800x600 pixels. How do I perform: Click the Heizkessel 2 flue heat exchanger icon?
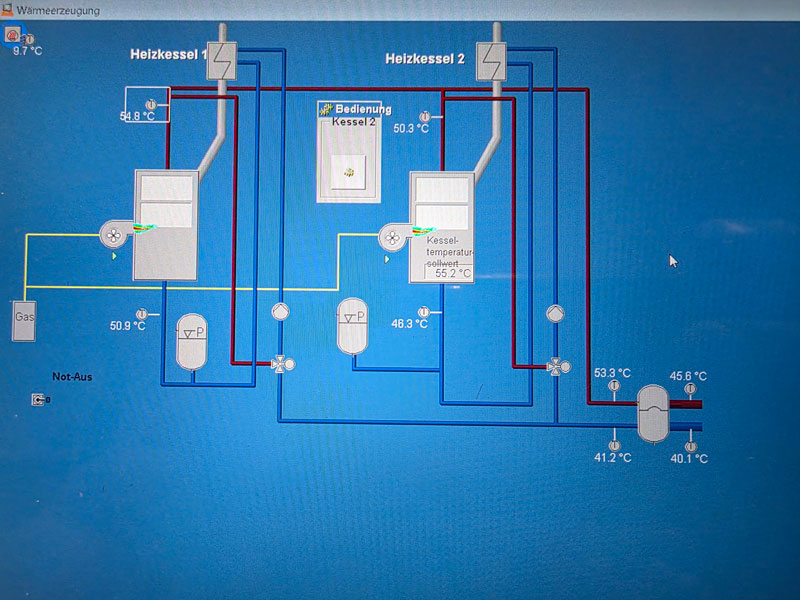pos(490,57)
